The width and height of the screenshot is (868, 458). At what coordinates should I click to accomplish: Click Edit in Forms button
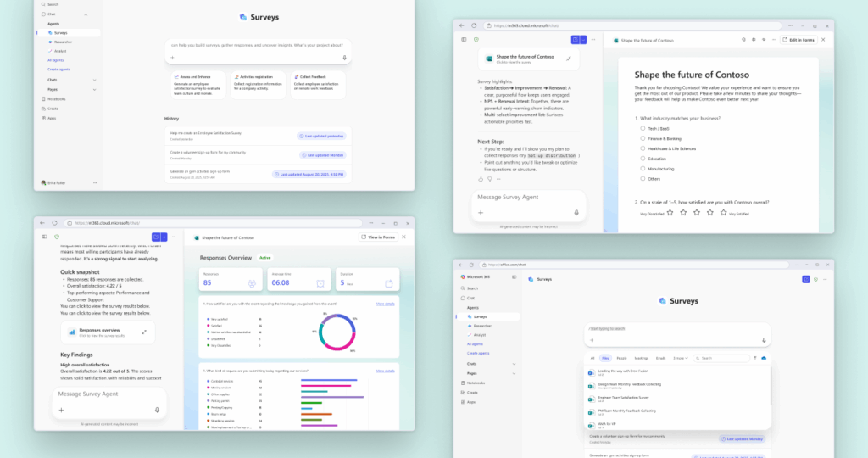(798, 40)
